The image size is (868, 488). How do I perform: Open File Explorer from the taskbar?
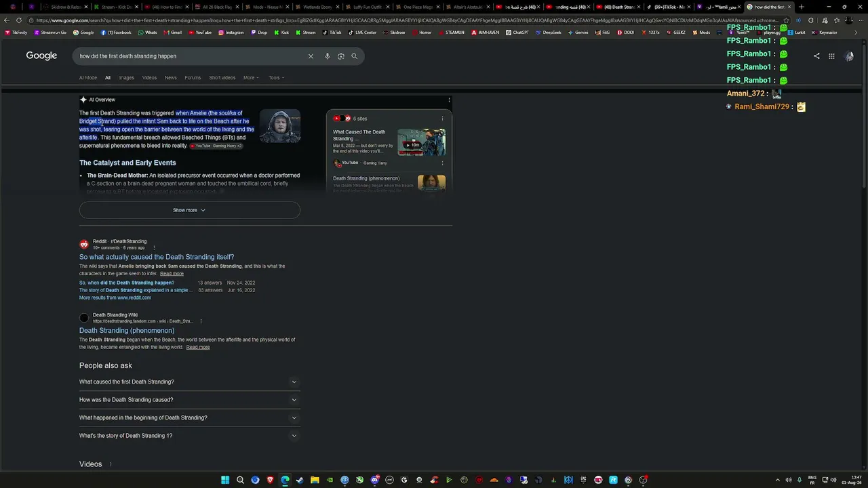click(315, 480)
